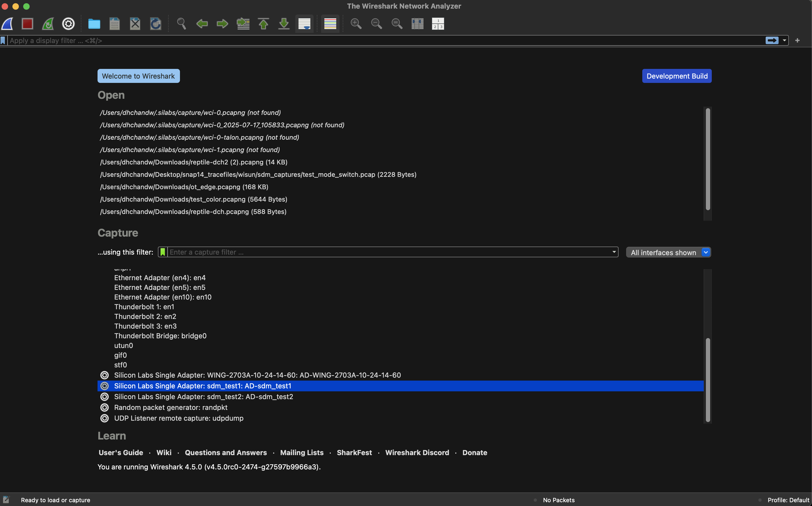The height and width of the screenshot is (506, 812).
Task: Click the resize columns icon
Action: point(417,24)
